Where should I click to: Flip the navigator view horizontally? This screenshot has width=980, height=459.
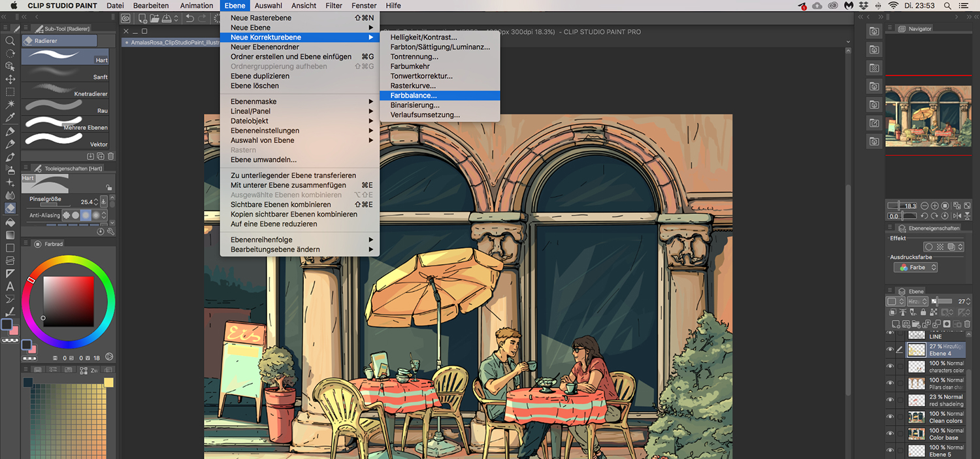pyautogui.click(x=956, y=216)
